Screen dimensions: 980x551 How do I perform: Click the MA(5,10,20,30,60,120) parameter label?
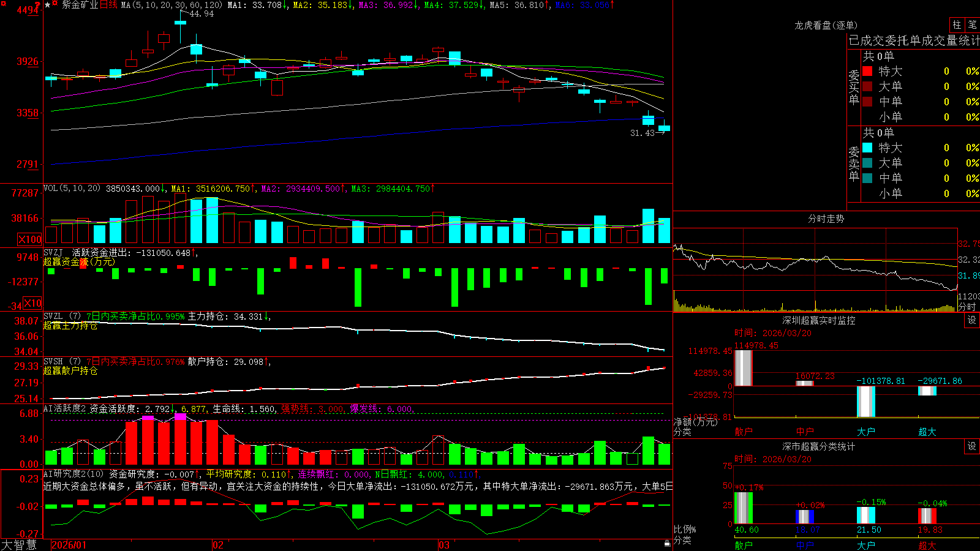coord(171,5)
